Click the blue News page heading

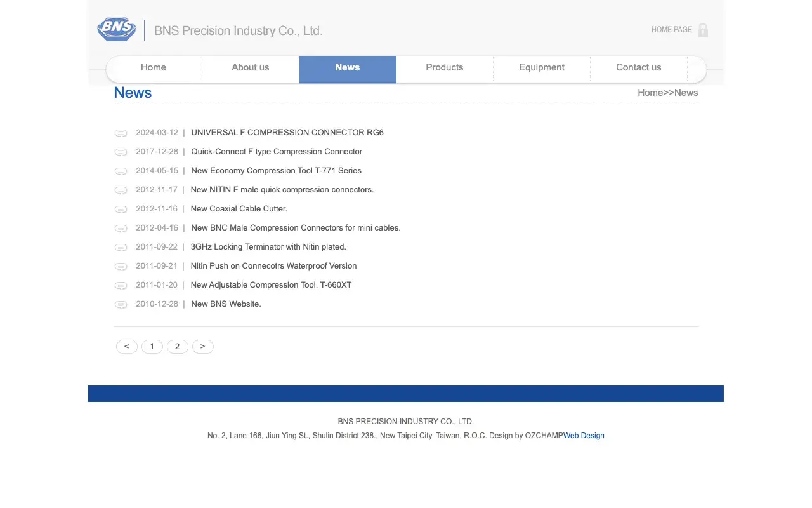point(133,93)
